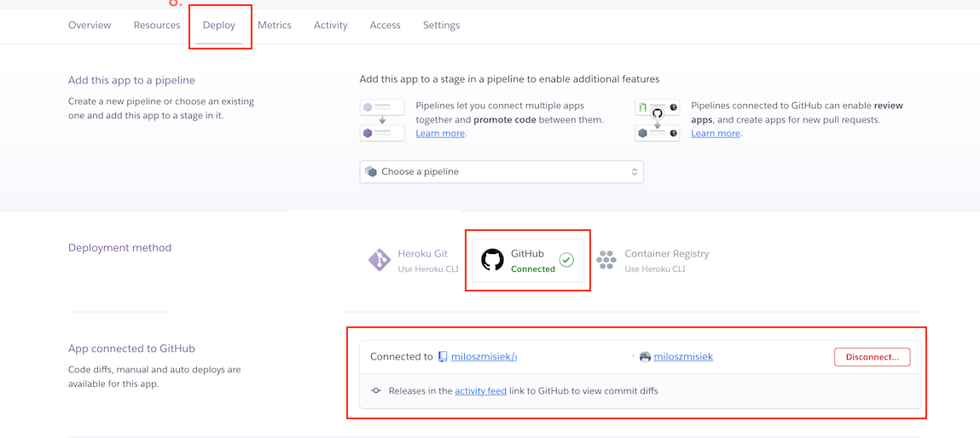Click the green Connected checkmark icon
The image size is (980, 438).
(x=566, y=260)
